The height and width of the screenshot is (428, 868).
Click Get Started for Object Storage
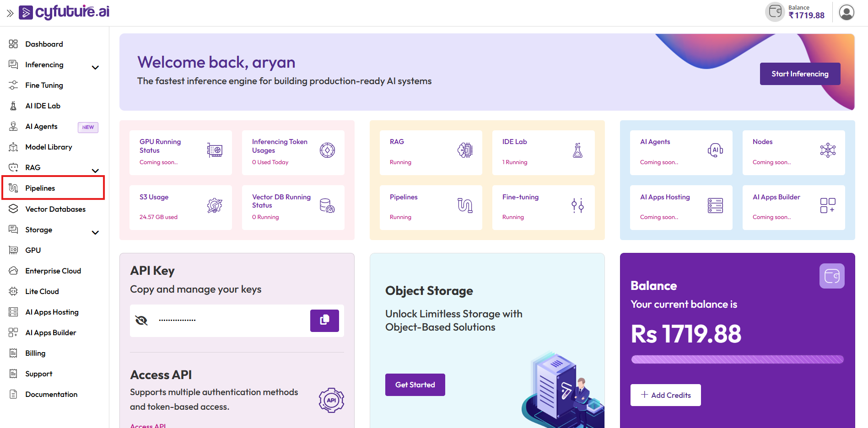point(415,385)
